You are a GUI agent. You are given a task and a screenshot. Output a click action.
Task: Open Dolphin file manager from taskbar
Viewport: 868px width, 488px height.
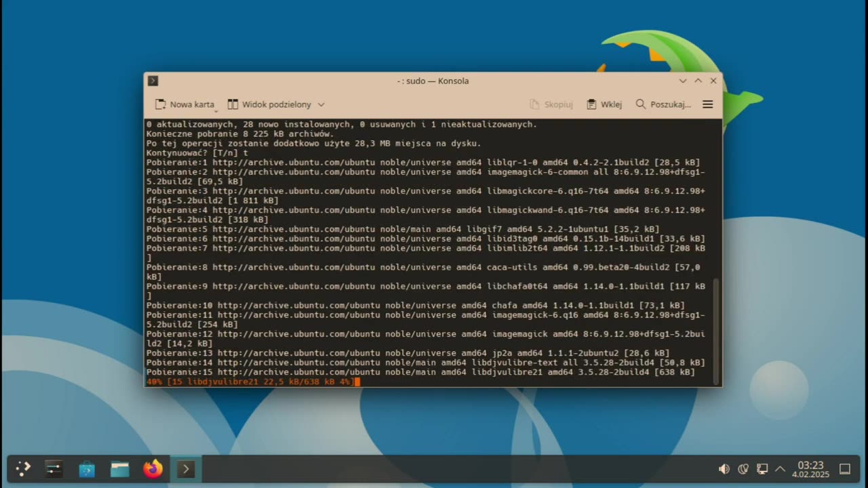point(120,469)
